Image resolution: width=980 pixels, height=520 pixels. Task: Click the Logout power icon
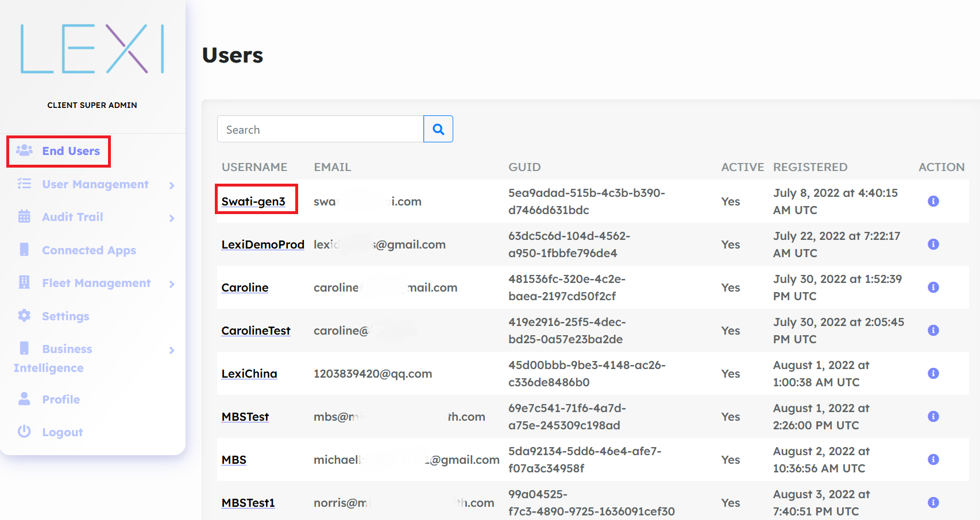(x=24, y=432)
